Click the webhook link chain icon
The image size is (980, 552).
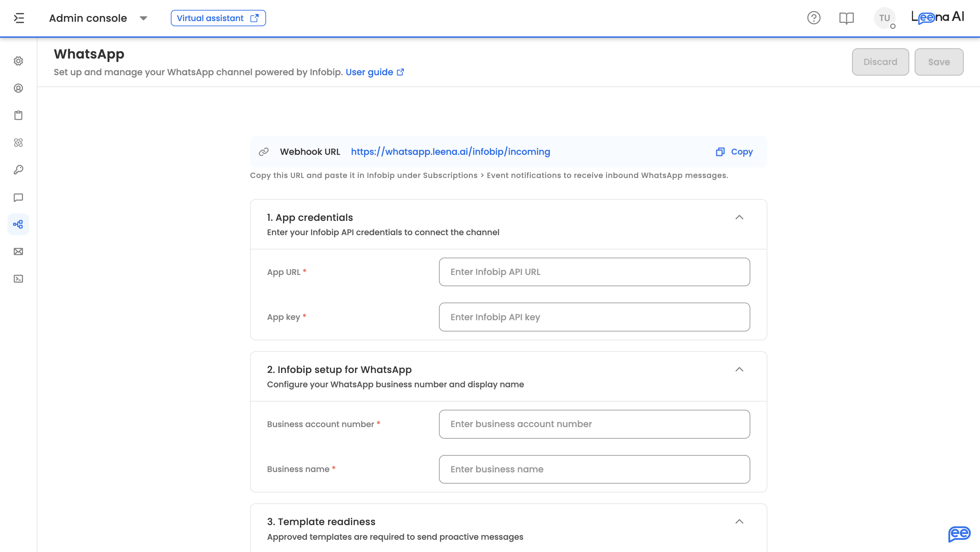pyautogui.click(x=264, y=152)
